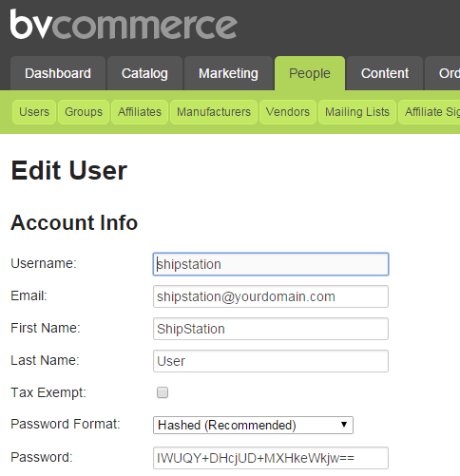
Task: Open the Marketing tab
Action: (x=228, y=73)
